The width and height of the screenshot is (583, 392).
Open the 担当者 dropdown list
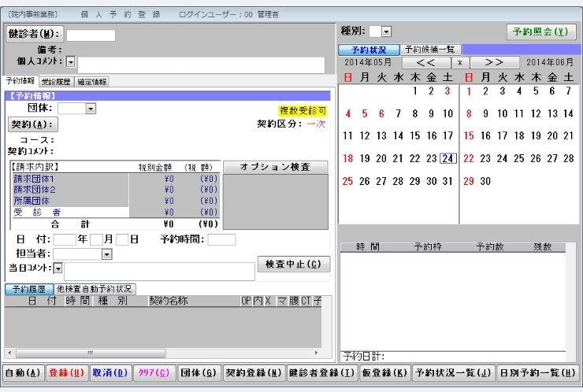106,254
